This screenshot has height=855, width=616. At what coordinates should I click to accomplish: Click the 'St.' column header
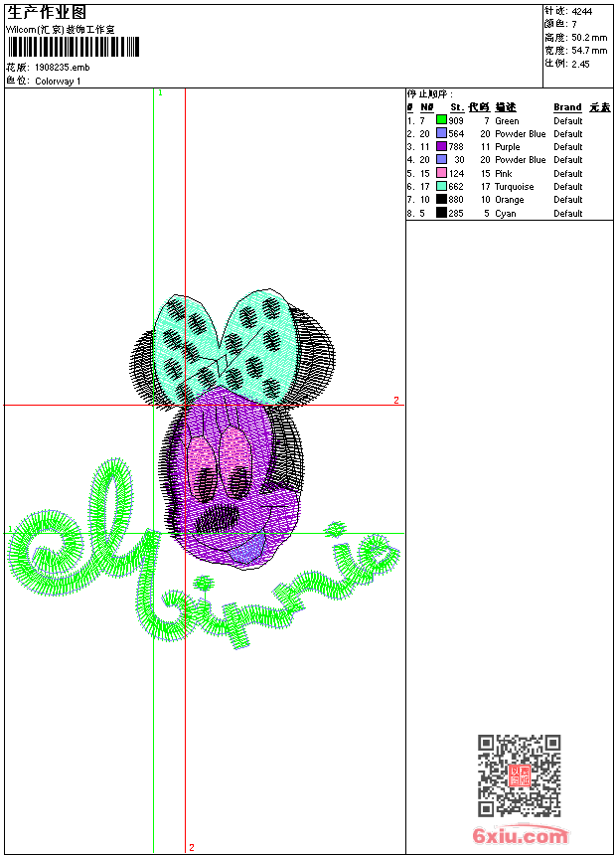(457, 107)
